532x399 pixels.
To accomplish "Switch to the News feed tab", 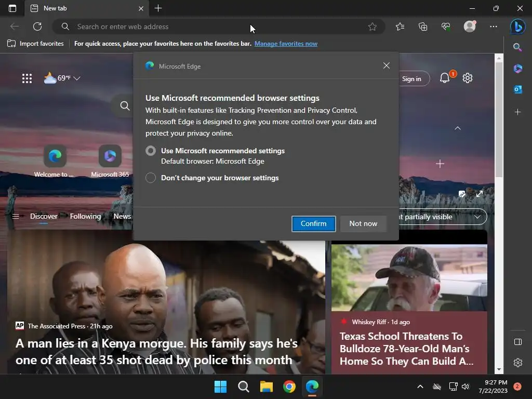I will pos(122,217).
